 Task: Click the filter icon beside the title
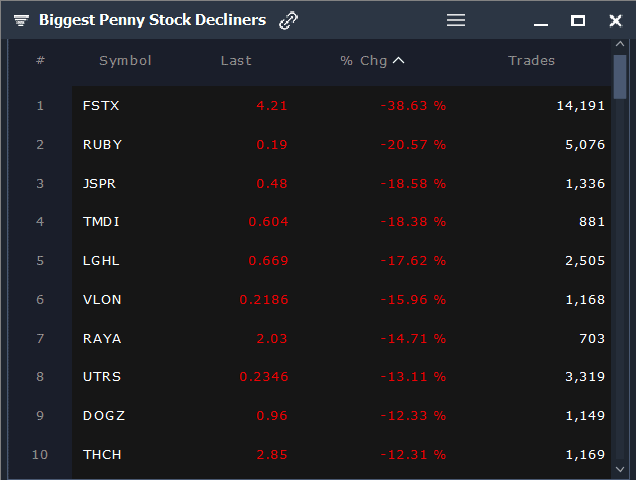pos(21,20)
